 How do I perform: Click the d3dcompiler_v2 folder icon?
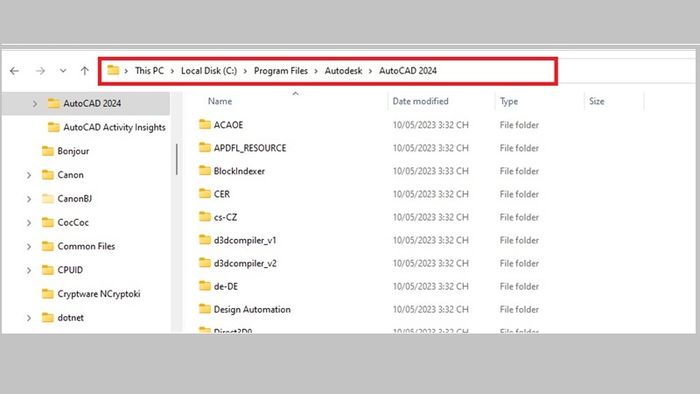tap(205, 262)
